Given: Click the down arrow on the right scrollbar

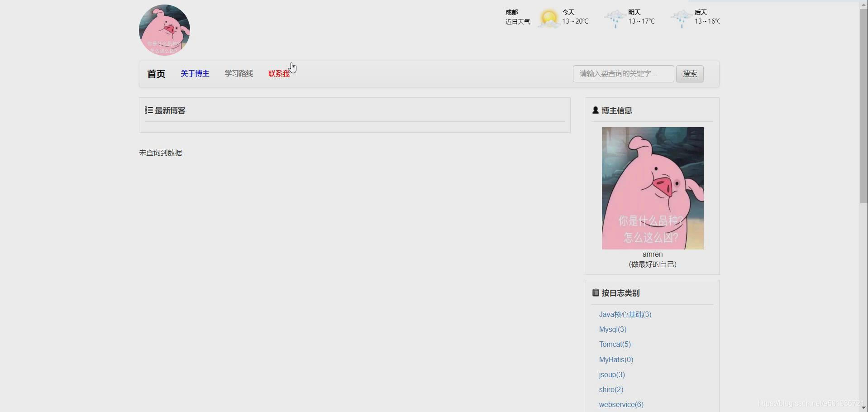Looking at the screenshot, I should pos(863,407).
